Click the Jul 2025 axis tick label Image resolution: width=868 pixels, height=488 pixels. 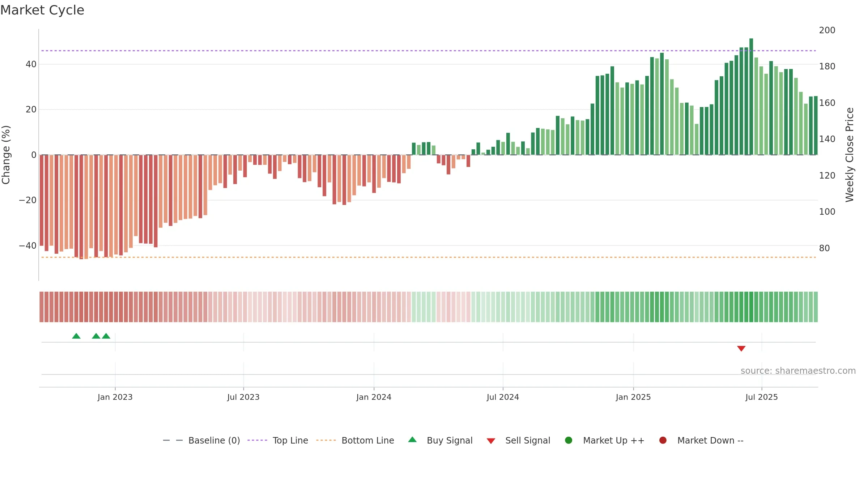click(762, 397)
